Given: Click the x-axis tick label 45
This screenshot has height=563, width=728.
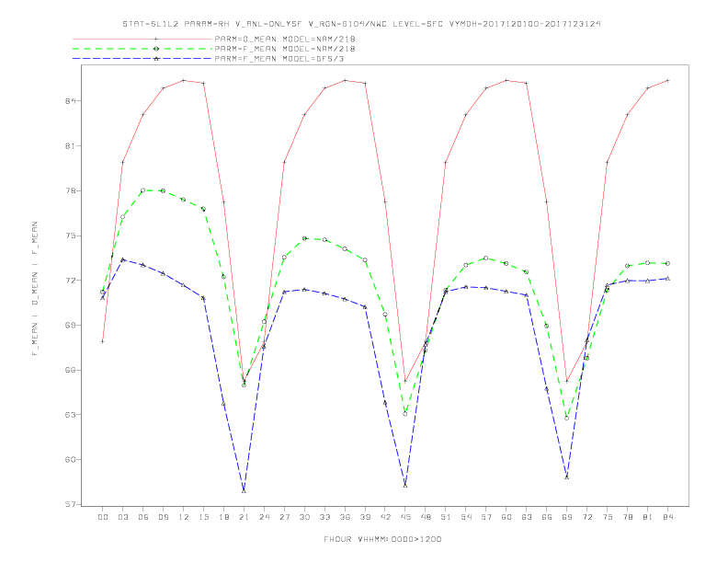Looking at the screenshot, I should (405, 517).
